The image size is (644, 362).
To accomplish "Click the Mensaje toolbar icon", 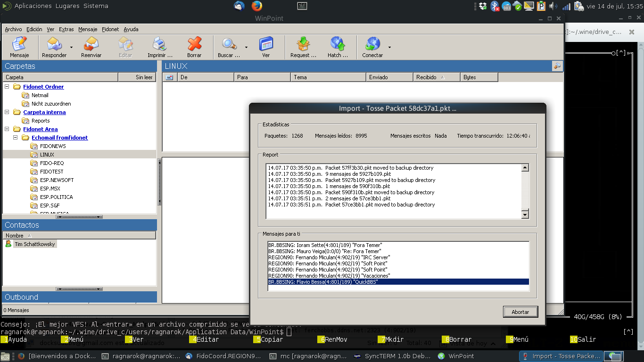I will (19, 44).
